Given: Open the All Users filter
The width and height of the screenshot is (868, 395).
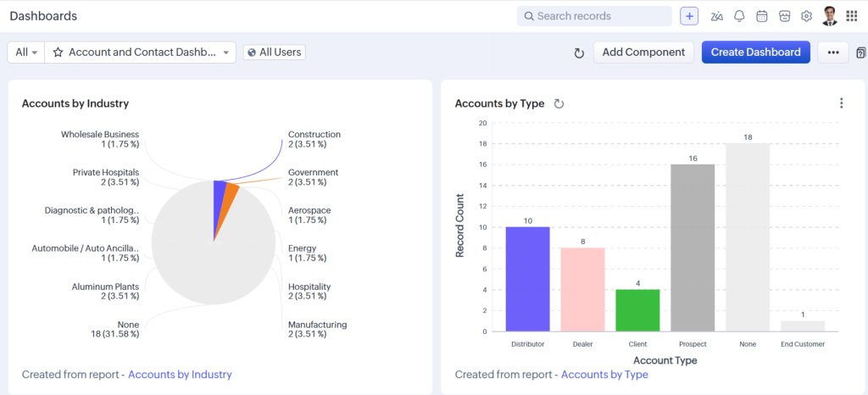Looking at the screenshot, I should click(274, 53).
